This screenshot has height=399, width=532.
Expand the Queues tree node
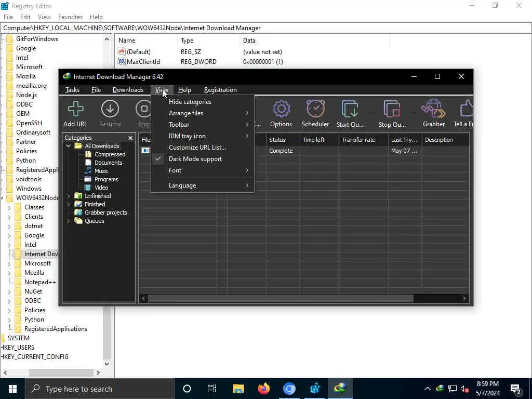tap(69, 221)
